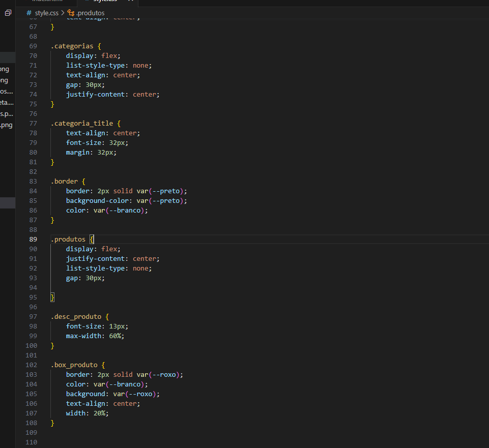
Task: Click line number 89 in the gutter
Action: tap(33, 239)
